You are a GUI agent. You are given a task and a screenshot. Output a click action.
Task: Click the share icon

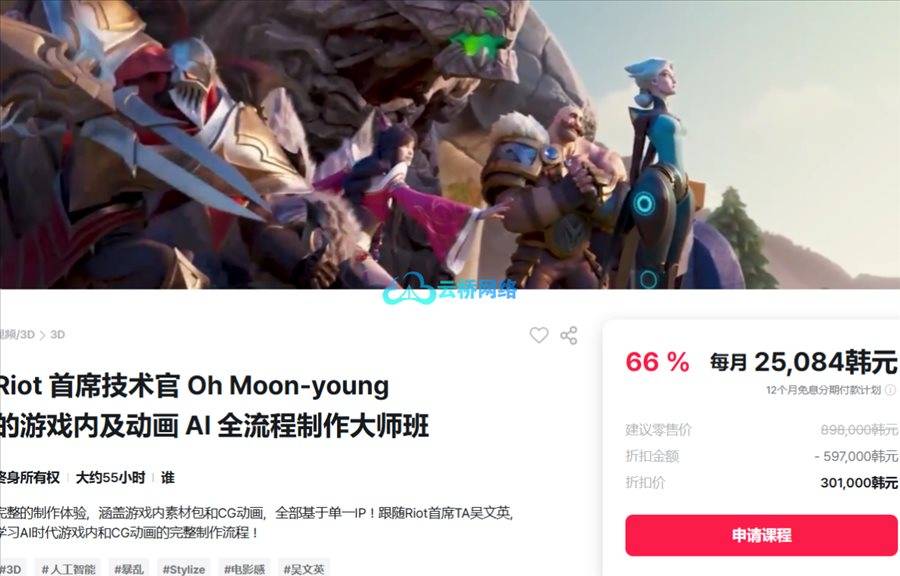coord(569,336)
